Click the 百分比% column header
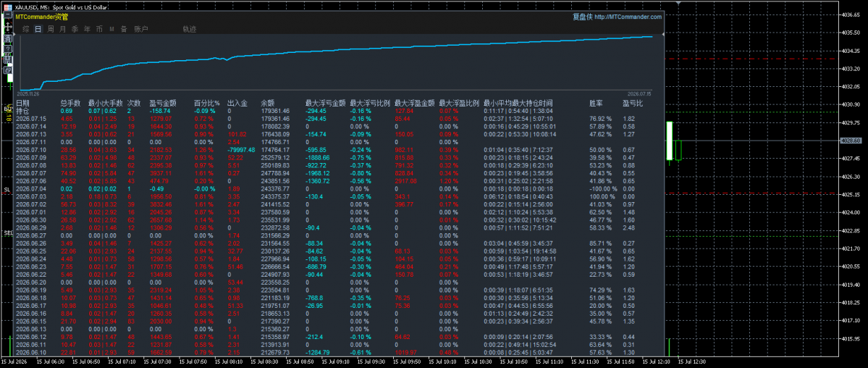This screenshot has height=368, width=868. pyautogui.click(x=206, y=103)
